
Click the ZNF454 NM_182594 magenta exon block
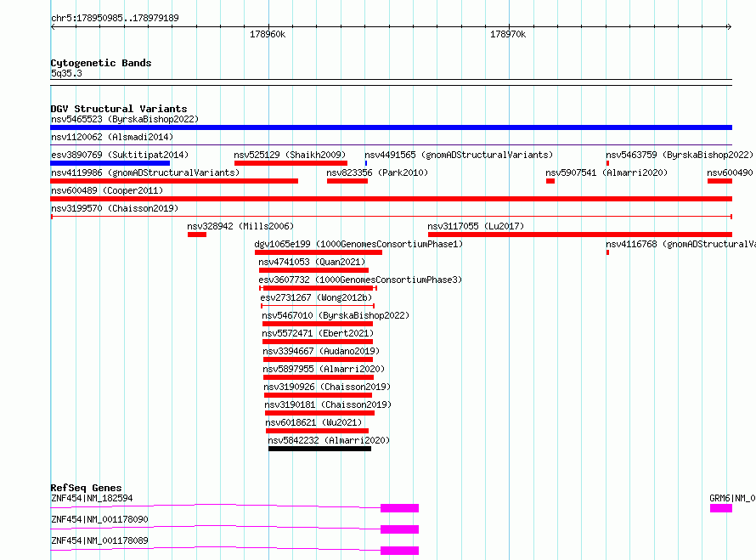pyautogui.click(x=400, y=508)
